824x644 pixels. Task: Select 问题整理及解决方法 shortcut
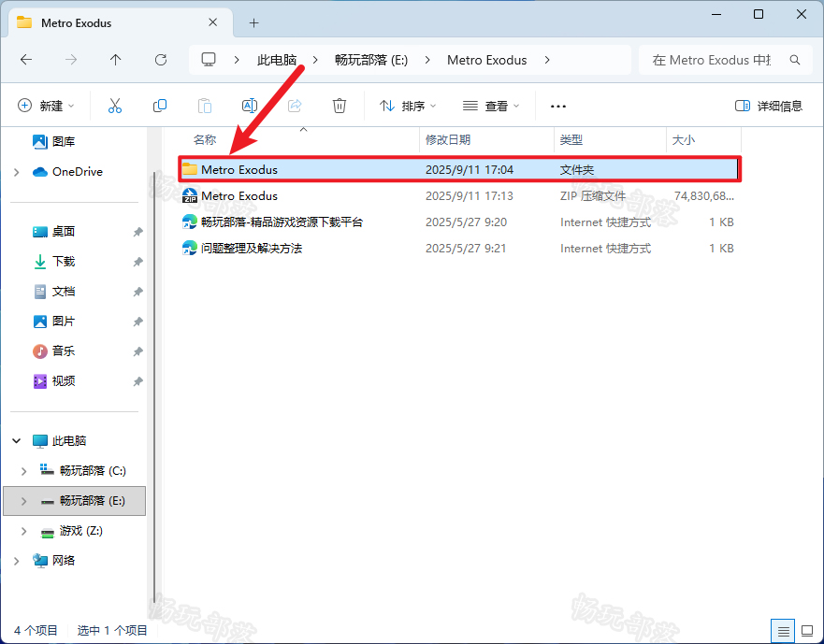coord(460,249)
